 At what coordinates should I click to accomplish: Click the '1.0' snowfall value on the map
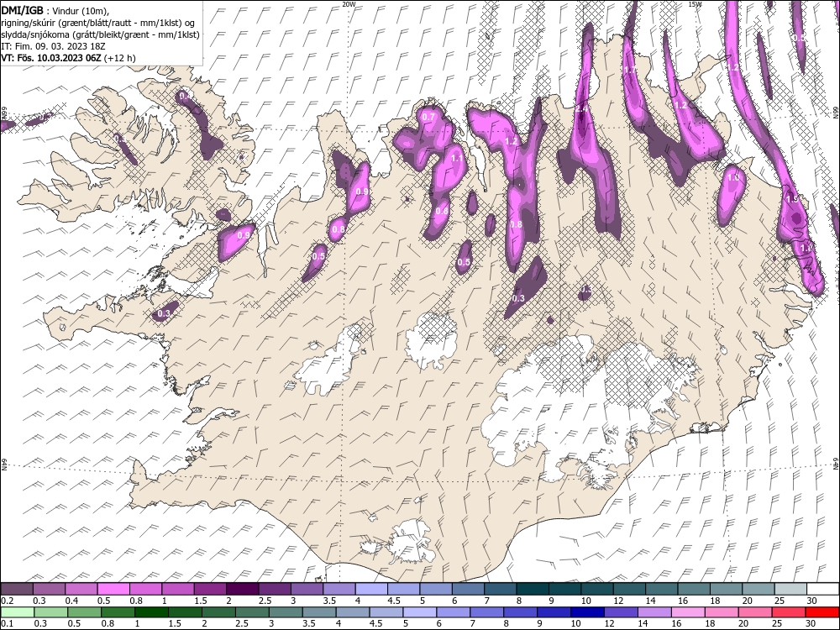tap(733, 176)
